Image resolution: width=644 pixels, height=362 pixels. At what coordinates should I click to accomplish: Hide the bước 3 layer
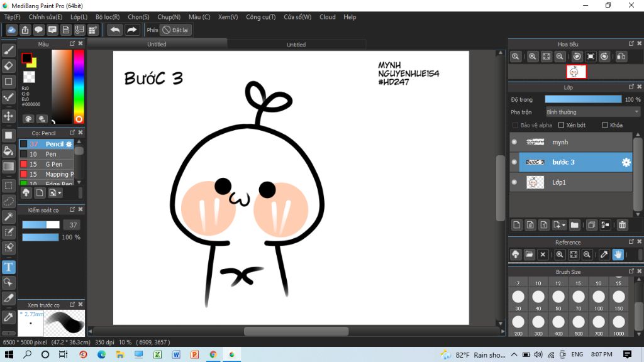tap(514, 162)
